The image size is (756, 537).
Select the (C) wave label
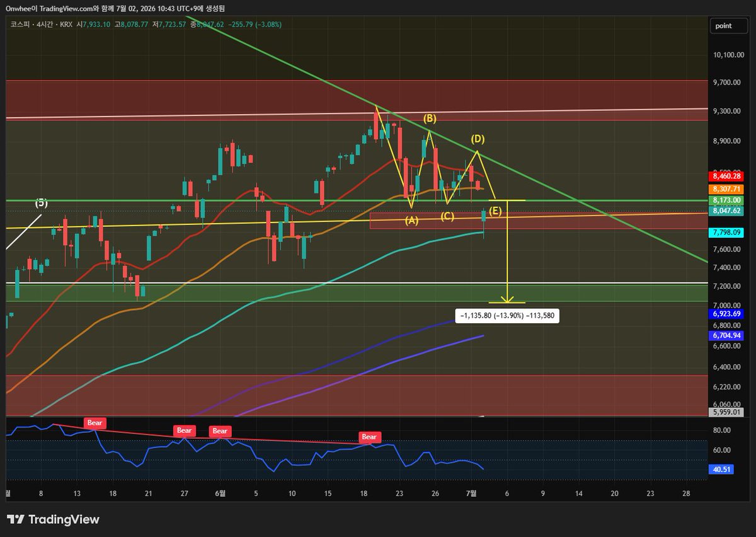click(447, 216)
